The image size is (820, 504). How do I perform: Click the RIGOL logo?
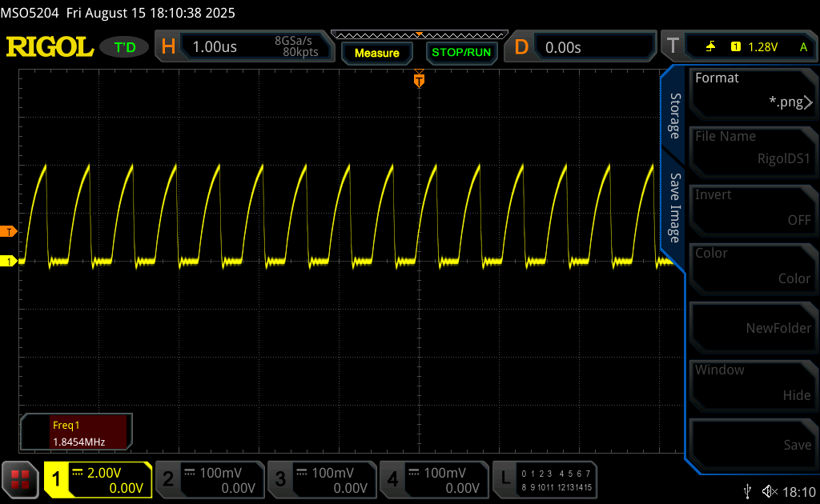50,47
